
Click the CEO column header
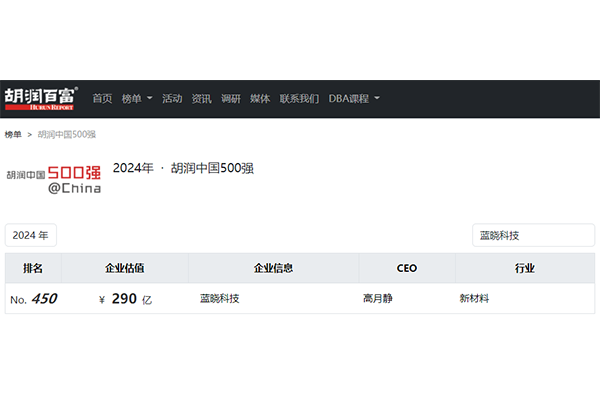[407, 268]
